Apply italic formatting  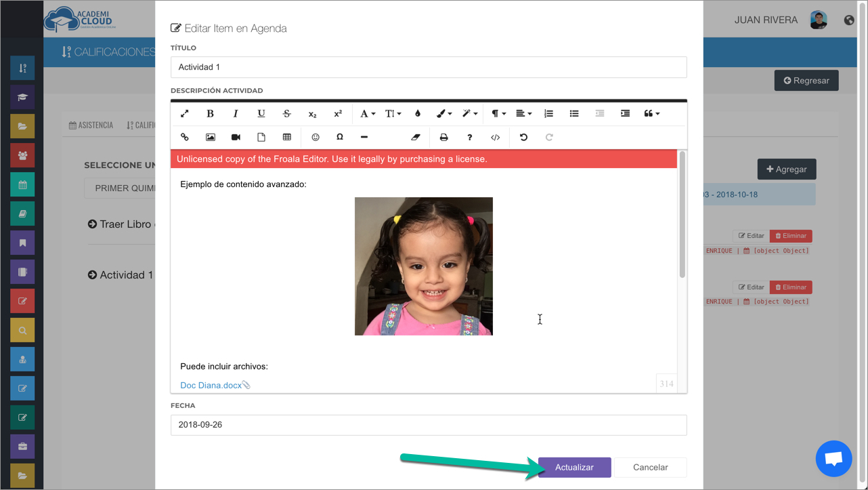pyautogui.click(x=236, y=114)
